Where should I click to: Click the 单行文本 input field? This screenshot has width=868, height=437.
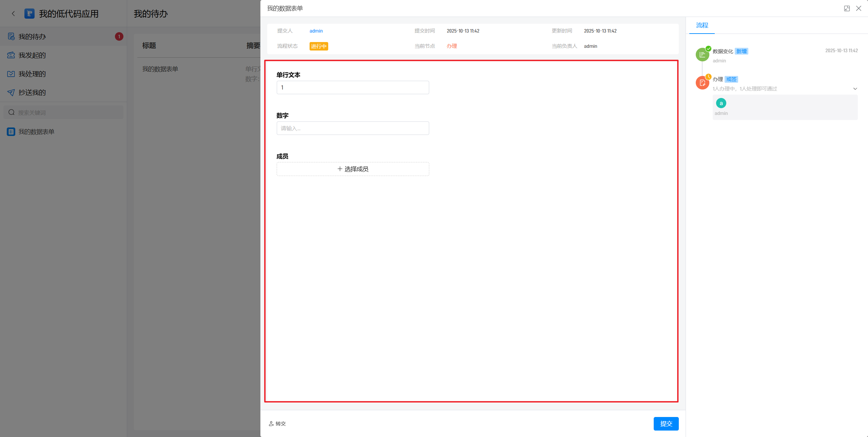click(353, 87)
